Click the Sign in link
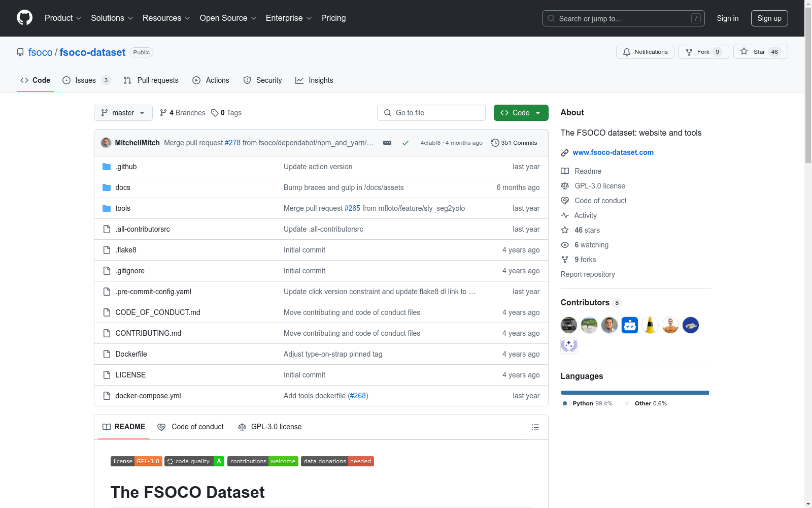 pos(728,18)
